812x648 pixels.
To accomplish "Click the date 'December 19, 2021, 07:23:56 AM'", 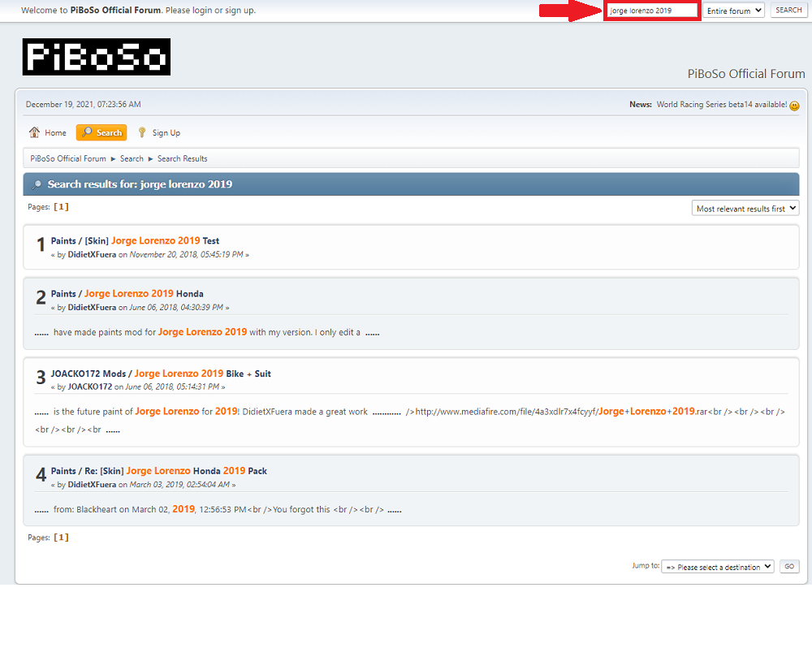I will click(83, 104).
